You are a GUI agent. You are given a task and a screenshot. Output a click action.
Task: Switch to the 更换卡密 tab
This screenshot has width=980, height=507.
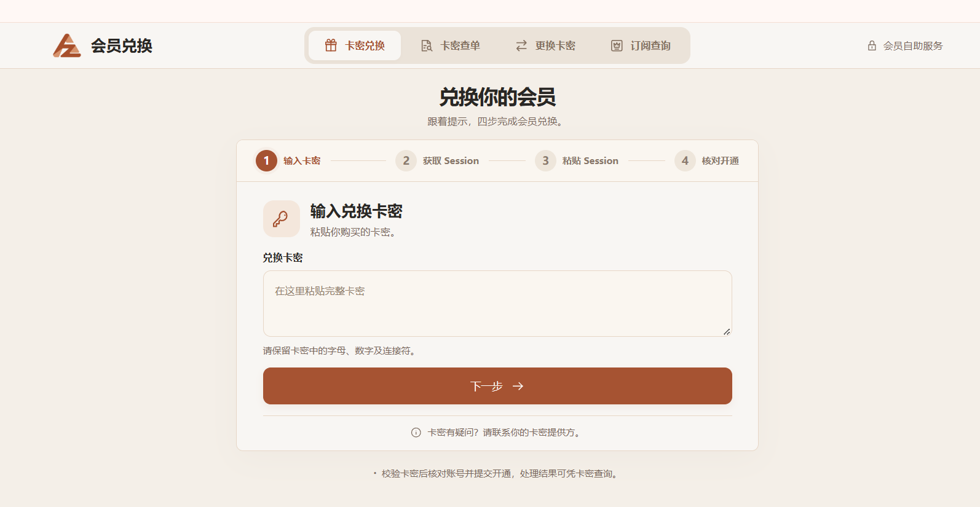tap(546, 45)
